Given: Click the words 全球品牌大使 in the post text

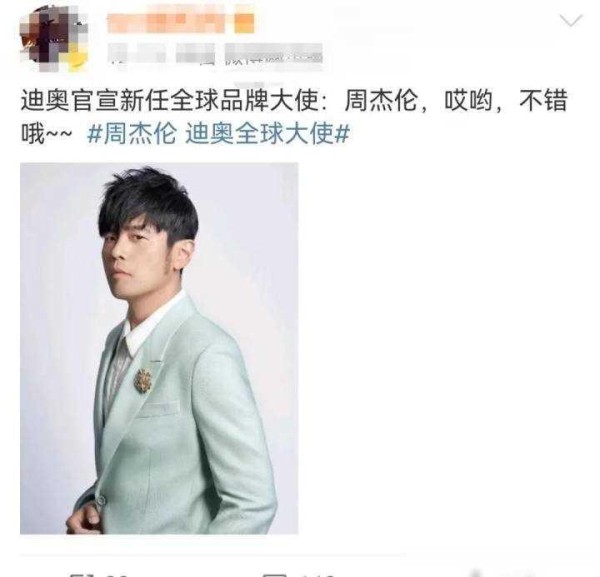Looking at the screenshot, I should (x=245, y=101).
